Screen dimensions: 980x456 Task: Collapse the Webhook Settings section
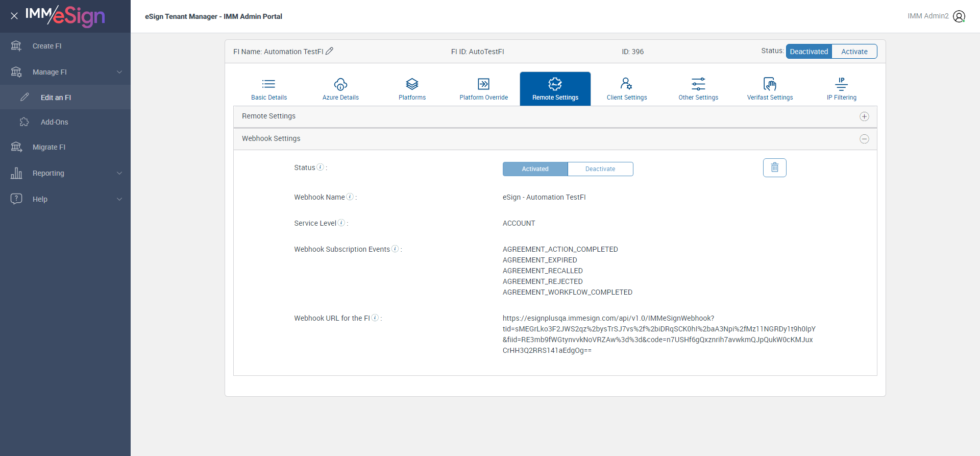click(864, 139)
